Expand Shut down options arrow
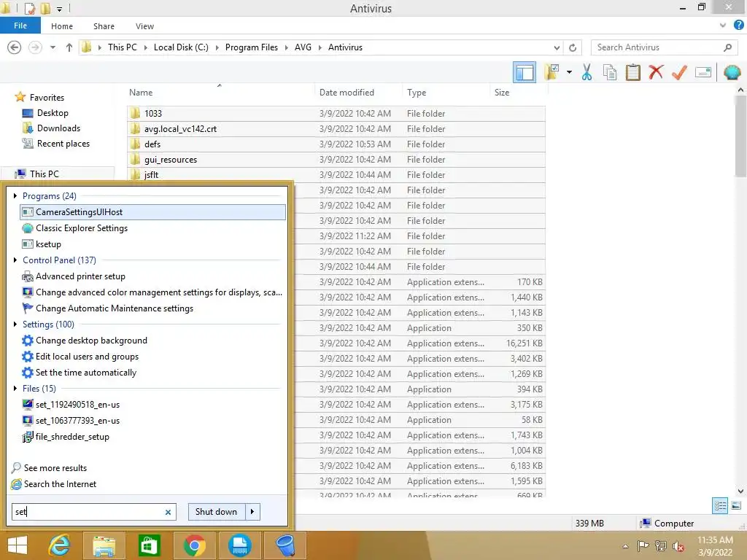Viewport: 747px width, 560px height. point(252,511)
